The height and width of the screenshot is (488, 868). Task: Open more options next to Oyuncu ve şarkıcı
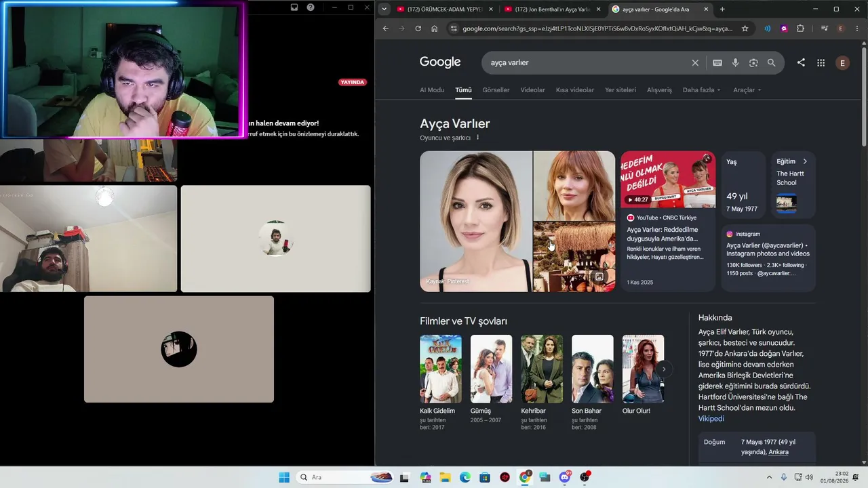tap(478, 138)
